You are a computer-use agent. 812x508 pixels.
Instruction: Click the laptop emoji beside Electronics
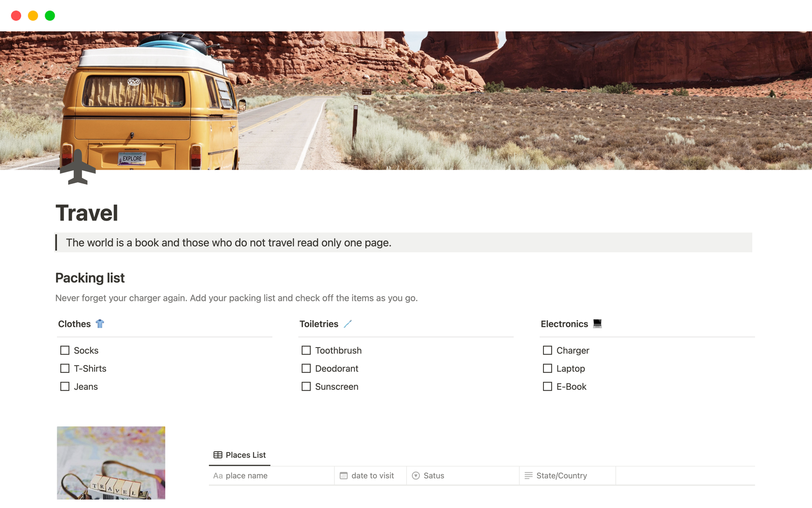click(x=597, y=324)
